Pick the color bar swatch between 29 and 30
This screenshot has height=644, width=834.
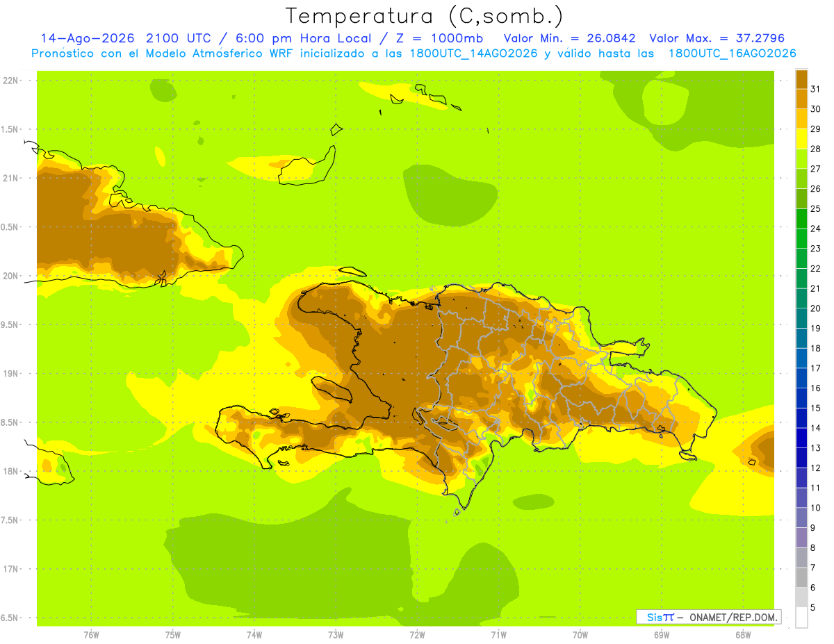[801, 119]
